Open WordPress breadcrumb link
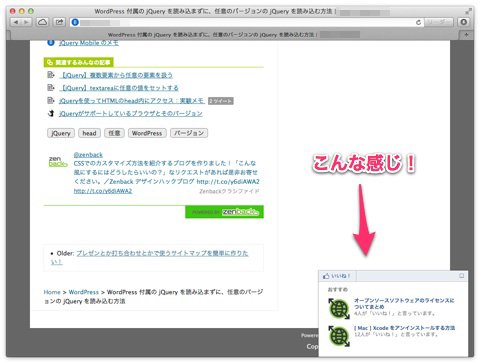The height and width of the screenshot is (363, 480). point(84,292)
